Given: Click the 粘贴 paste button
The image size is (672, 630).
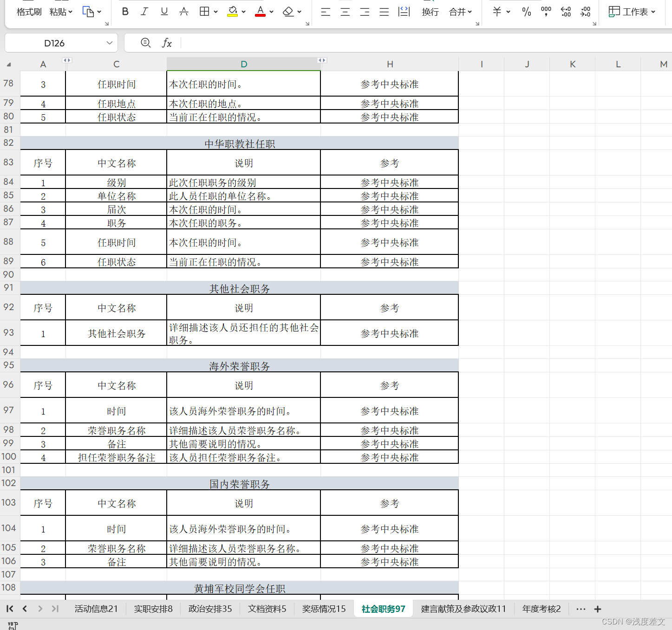Looking at the screenshot, I should pyautogui.click(x=58, y=12).
